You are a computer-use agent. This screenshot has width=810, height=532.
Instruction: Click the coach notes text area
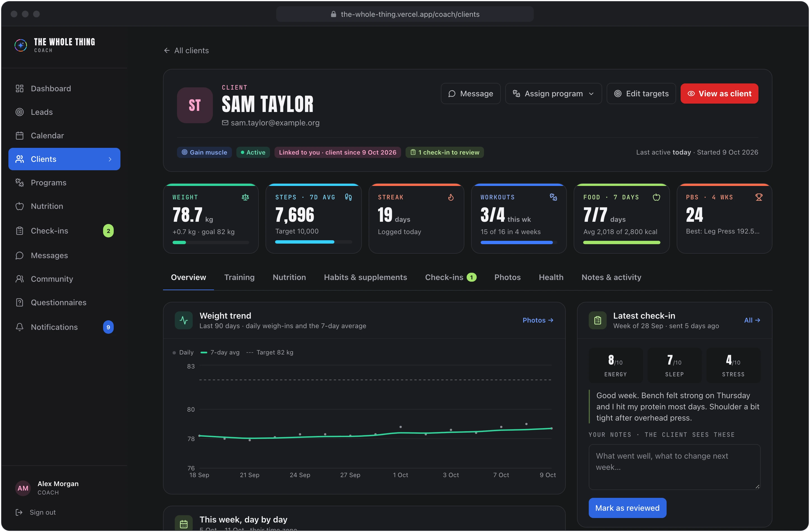coord(674,467)
